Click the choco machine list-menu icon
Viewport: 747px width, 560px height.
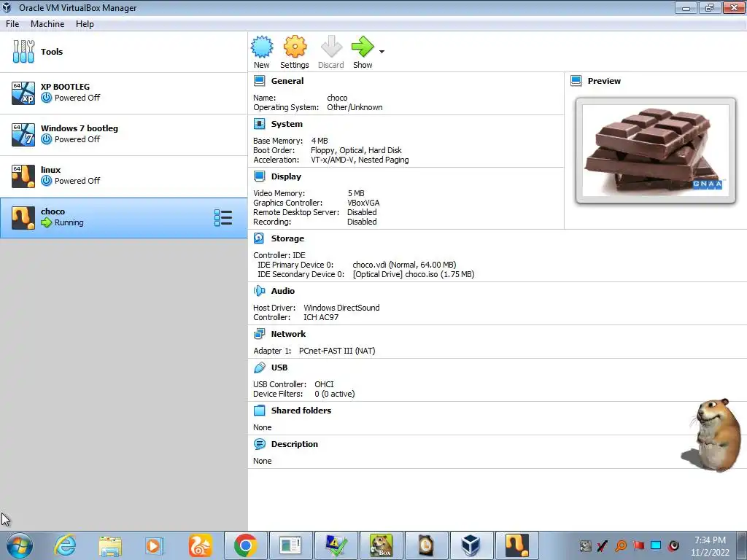[223, 217]
